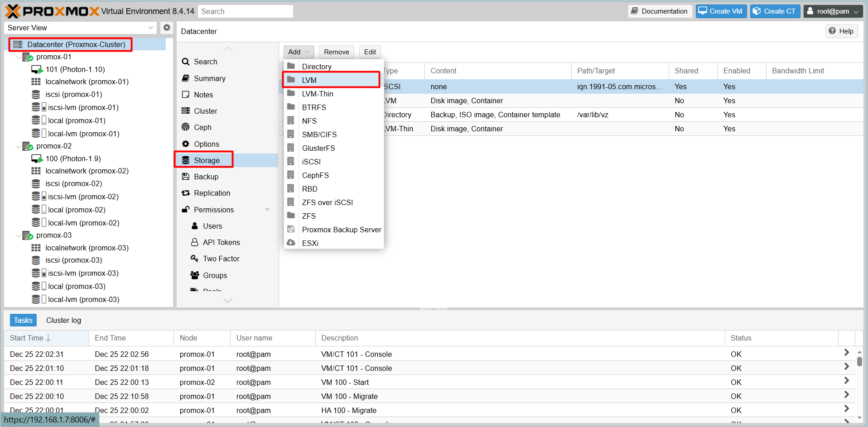
Task: Open the root@pam user menu
Action: (833, 11)
